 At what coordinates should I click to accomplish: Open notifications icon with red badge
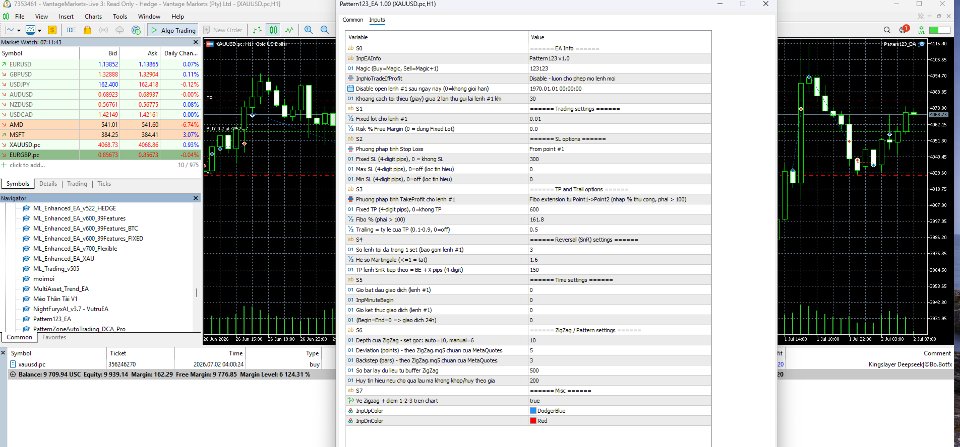[904, 29]
